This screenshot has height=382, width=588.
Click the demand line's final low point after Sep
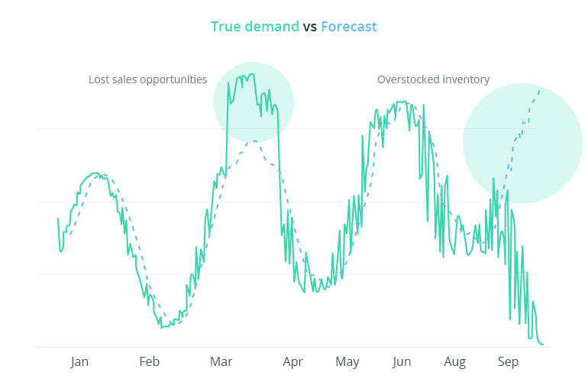tap(543, 345)
